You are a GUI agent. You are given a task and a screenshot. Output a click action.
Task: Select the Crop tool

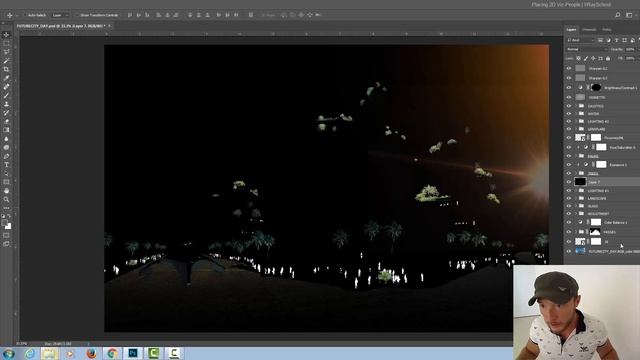tap(6, 69)
